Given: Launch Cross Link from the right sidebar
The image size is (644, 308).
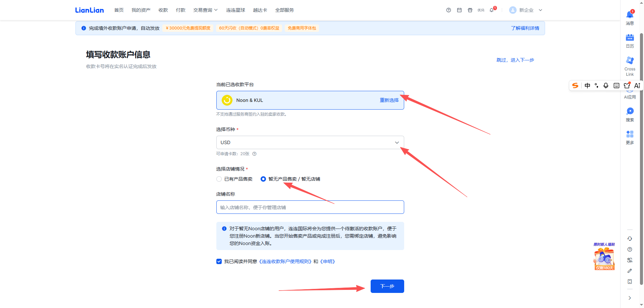Looking at the screenshot, I should click(x=630, y=66).
